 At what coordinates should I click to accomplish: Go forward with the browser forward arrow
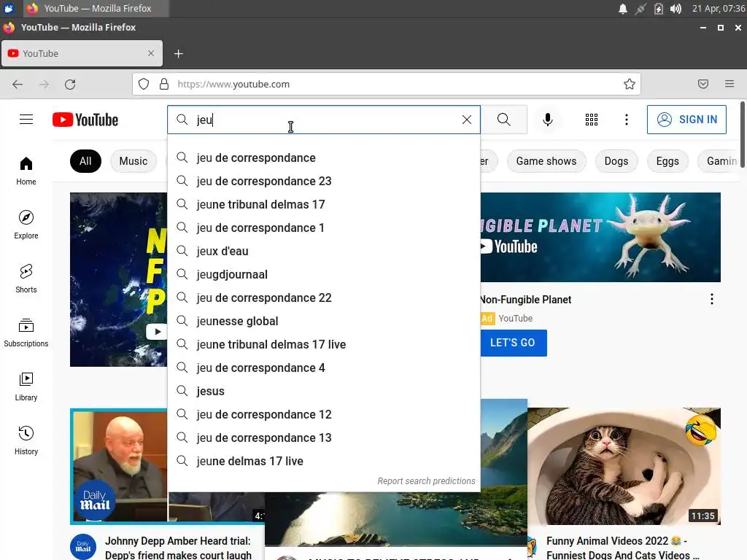[44, 85]
